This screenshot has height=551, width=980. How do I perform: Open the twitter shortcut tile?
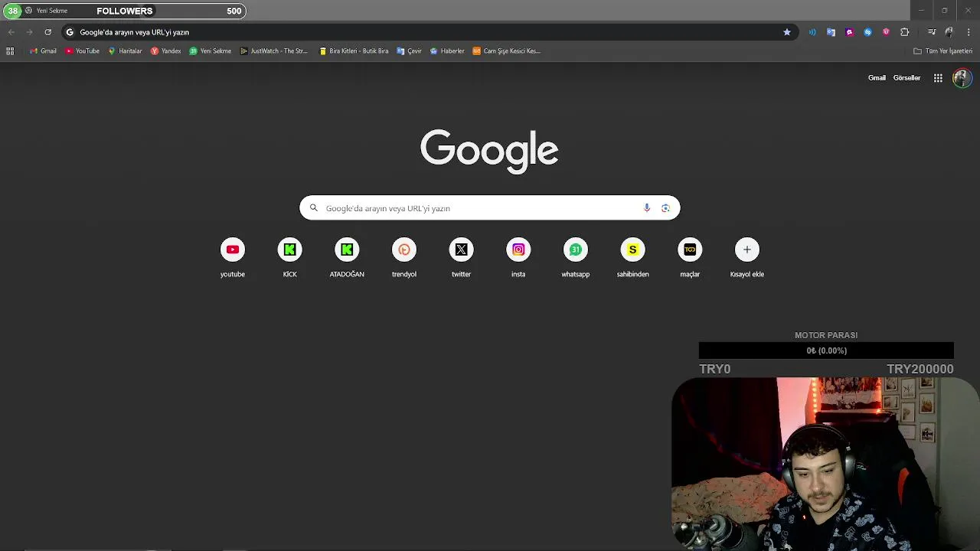point(461,258)
